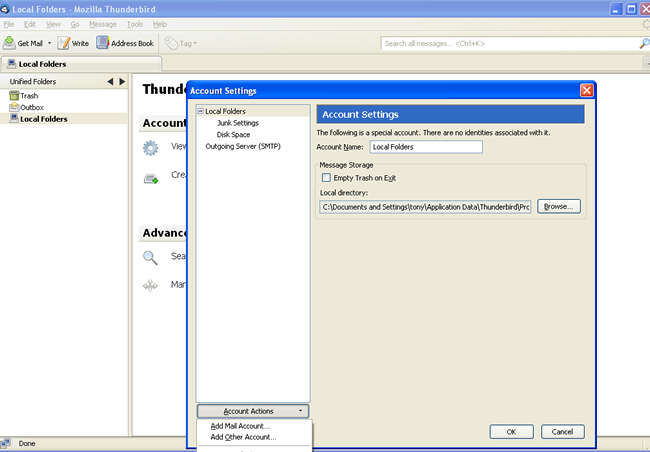Image resolution: width=650 pixels, height=452 pixels.
Task: Select Junk Settings in account tree
Action: (x=238, y=123)
